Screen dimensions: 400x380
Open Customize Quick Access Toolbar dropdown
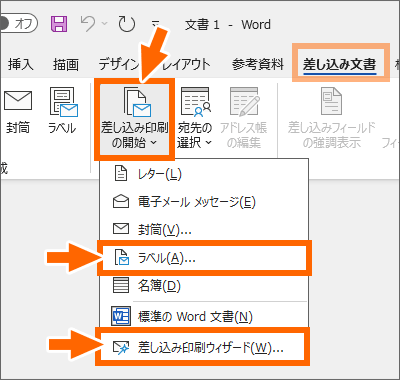155,24
